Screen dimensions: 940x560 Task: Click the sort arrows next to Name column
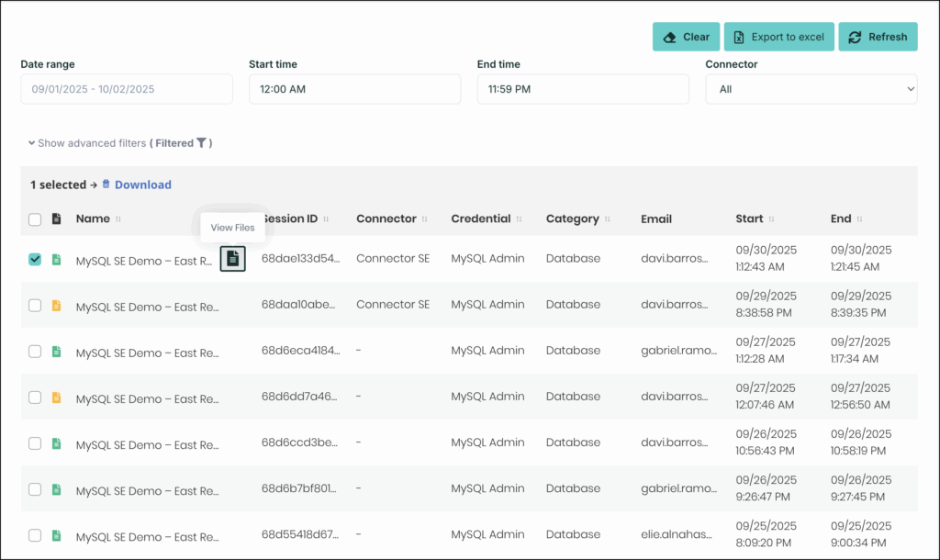(x=118, y=219)
